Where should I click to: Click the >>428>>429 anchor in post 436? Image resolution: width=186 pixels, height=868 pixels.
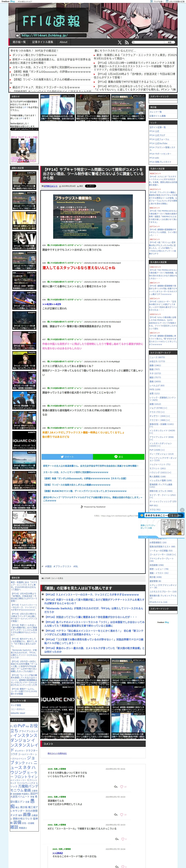52,304
